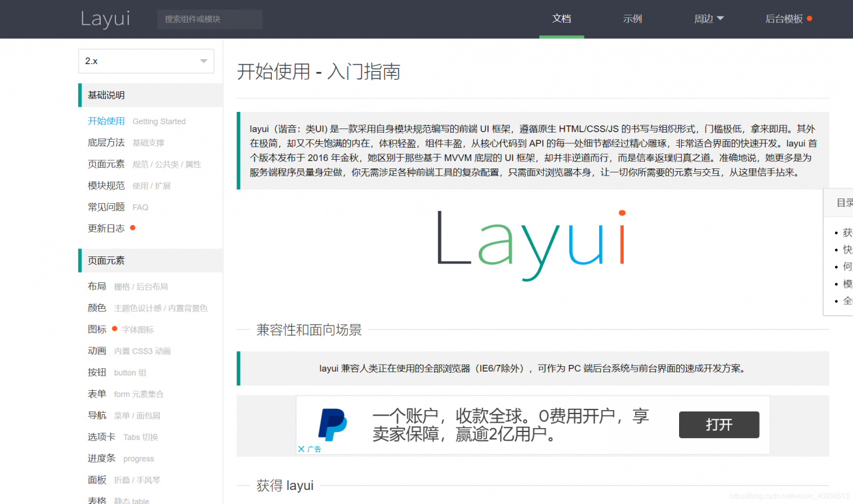
Task: Open the 2.x version dropdown
Action: [146, 61]
